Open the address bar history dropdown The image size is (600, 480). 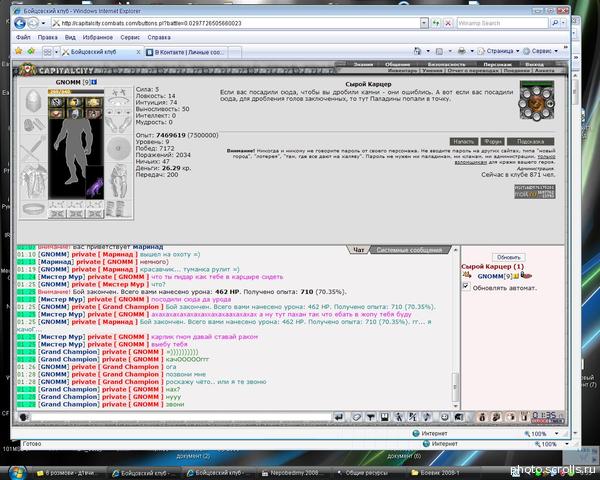click(424, 23)
